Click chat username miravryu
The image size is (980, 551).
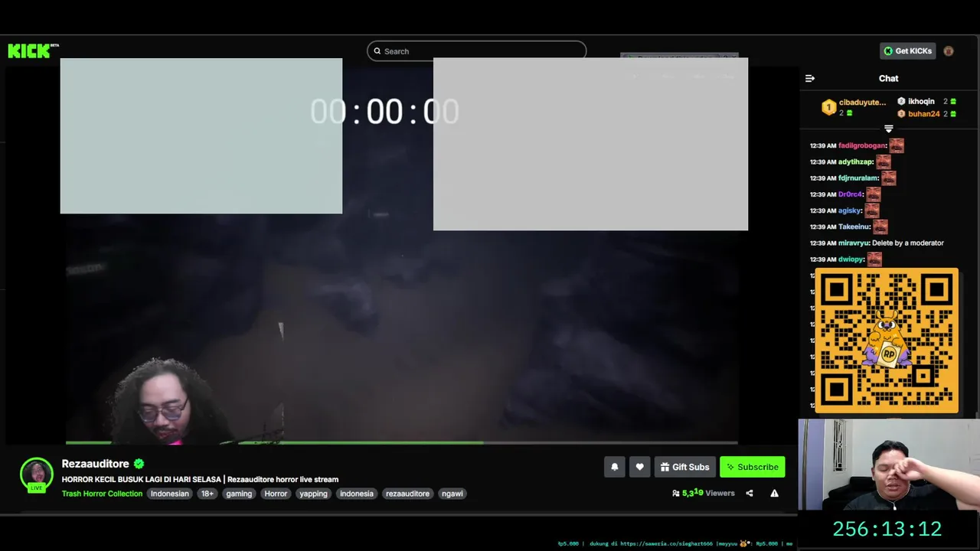[854, 243]
